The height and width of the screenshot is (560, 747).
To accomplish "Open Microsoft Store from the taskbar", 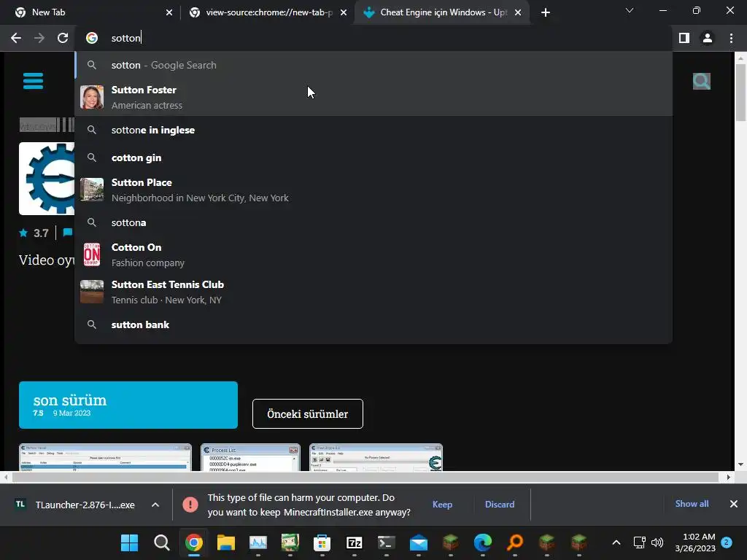I will (x=322, y=542).
